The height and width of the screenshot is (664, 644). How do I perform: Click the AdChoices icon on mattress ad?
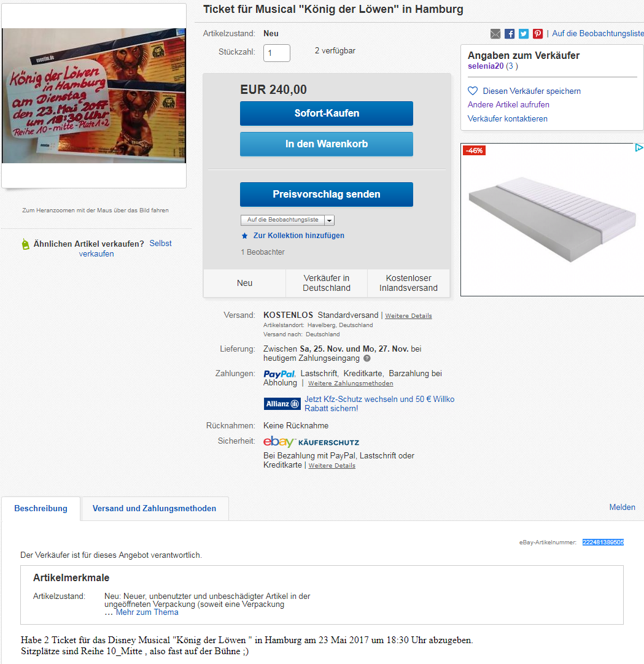click(639, 148)
